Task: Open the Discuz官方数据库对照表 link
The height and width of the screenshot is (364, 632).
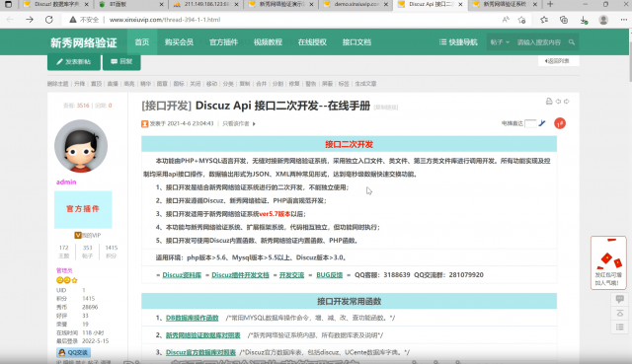Action: pos(200,352)
